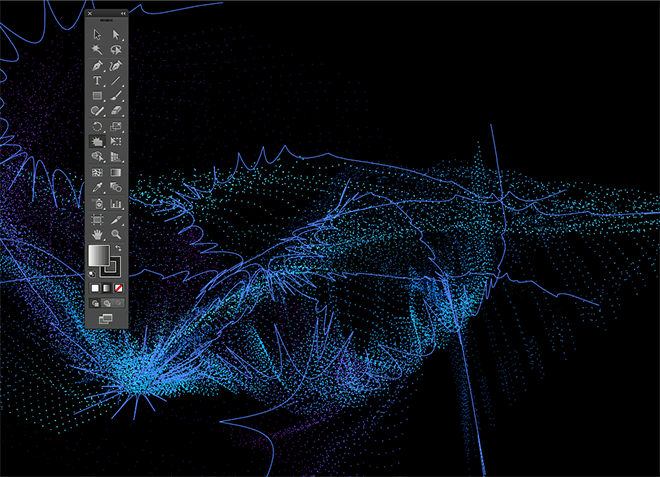Swap fill and stroke colors arrow
The height and width of the screenshot is (477, 660).
pos(119,247)
